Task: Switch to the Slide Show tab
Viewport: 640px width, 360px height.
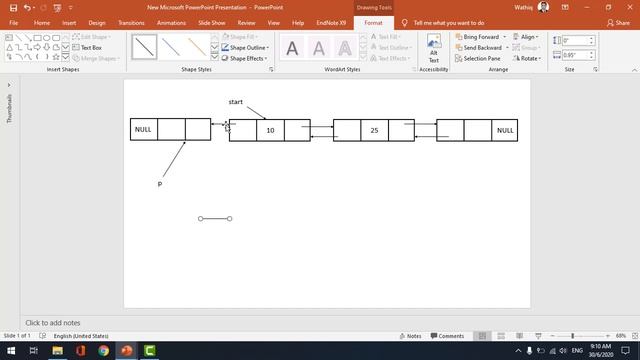Action: (211, 23)
